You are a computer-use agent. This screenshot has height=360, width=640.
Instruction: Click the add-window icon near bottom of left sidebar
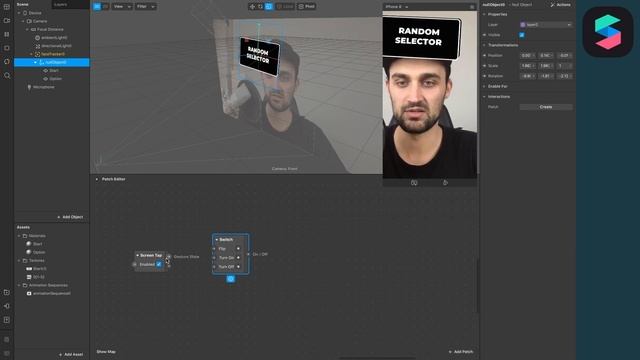click(x=7, y=292)
